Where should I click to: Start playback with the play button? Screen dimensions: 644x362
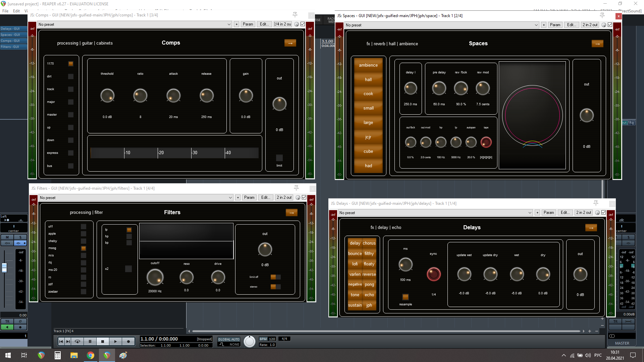115,341
